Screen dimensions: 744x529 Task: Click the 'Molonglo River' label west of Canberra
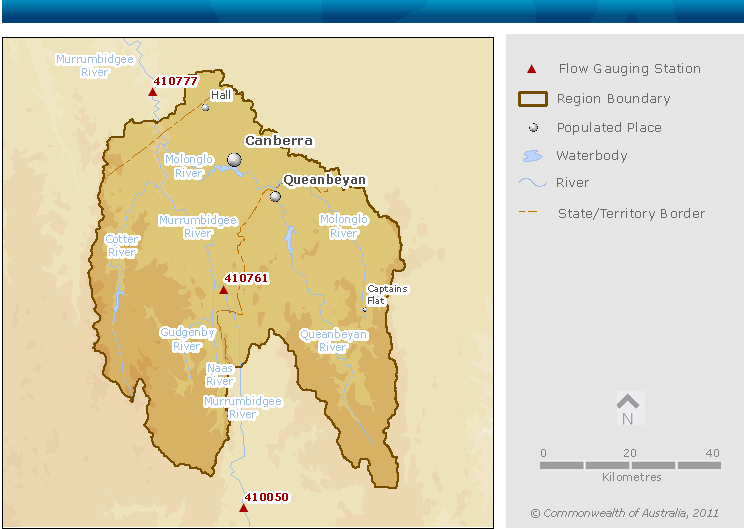click(x=189, y=166)
